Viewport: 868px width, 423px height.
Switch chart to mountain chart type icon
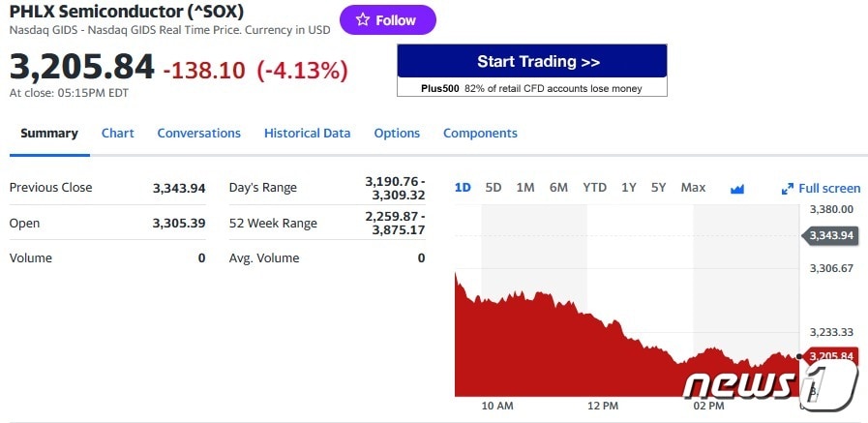737,188
